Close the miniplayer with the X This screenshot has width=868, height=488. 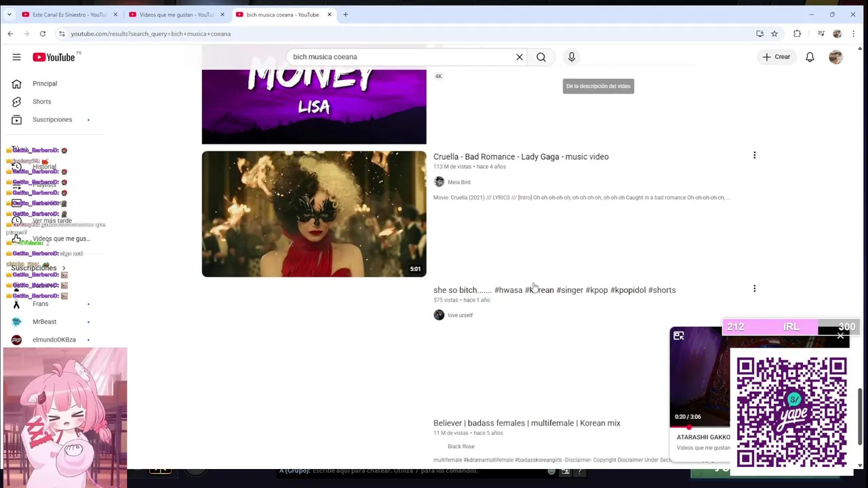pos(840,336)
